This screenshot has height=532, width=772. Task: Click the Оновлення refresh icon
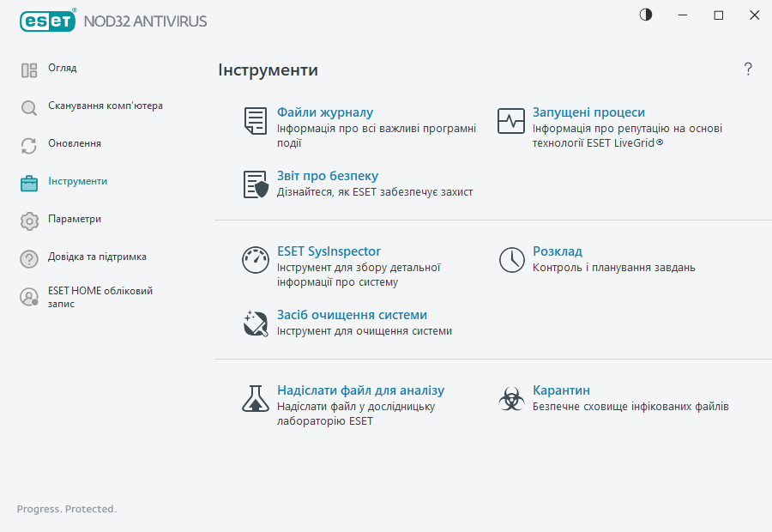[x=28, y=144]
